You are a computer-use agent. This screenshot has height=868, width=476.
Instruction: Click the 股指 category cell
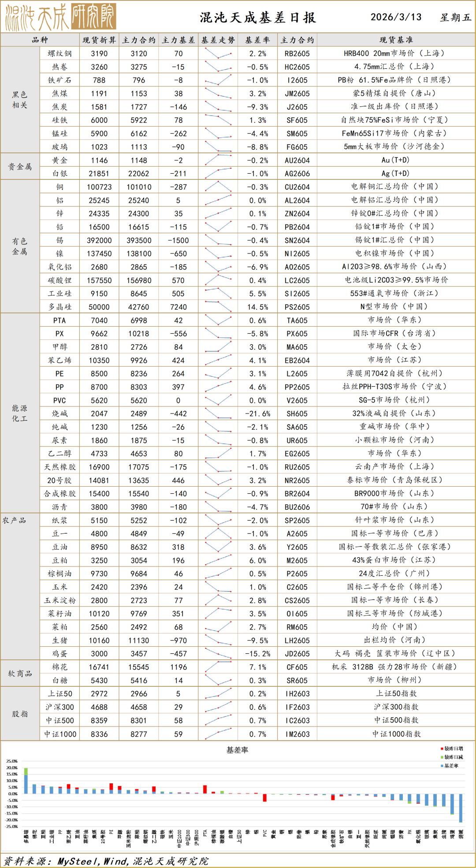tap(20, 714)
